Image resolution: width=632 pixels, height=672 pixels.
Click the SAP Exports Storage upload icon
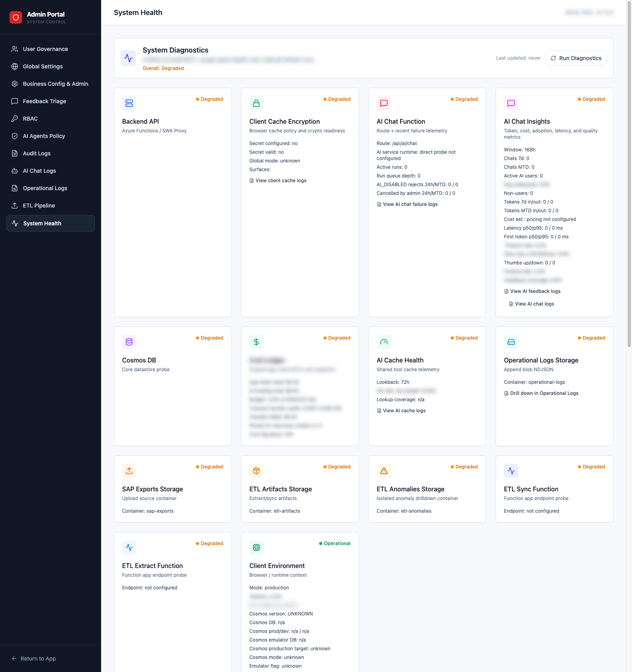coord(129,471)
